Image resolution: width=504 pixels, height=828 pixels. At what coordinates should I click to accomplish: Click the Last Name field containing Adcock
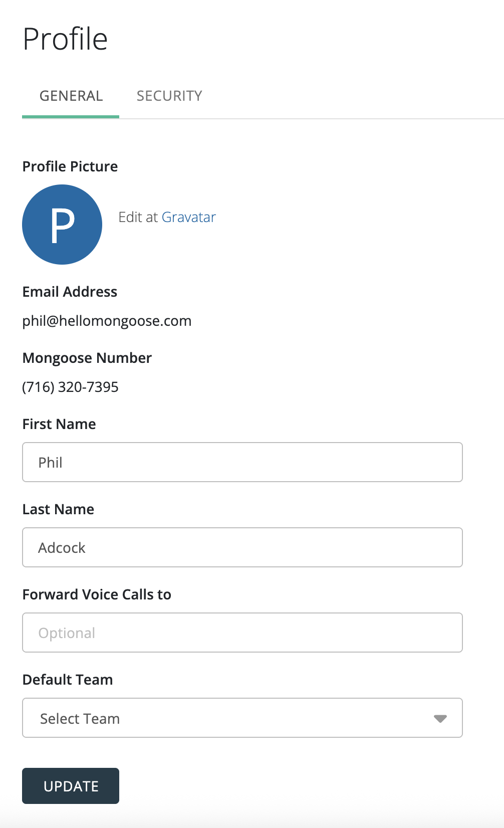(x=242, y=547)
